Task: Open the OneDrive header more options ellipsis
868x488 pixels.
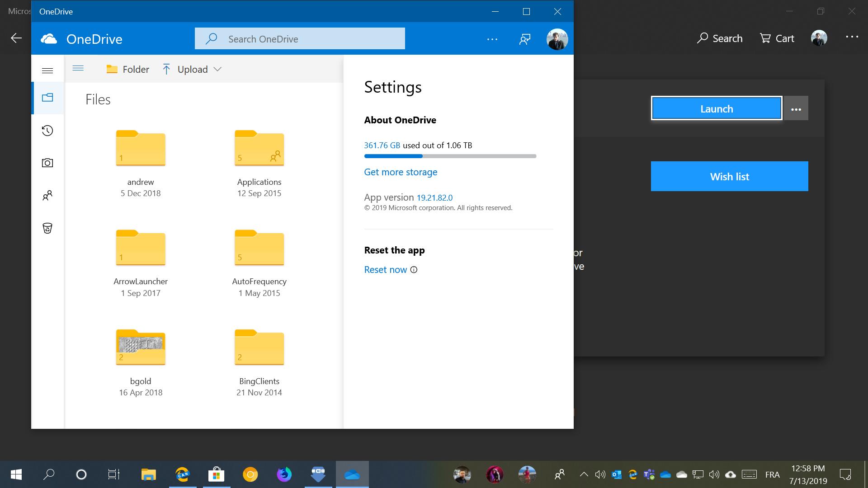Action: [x=492, y=39]
